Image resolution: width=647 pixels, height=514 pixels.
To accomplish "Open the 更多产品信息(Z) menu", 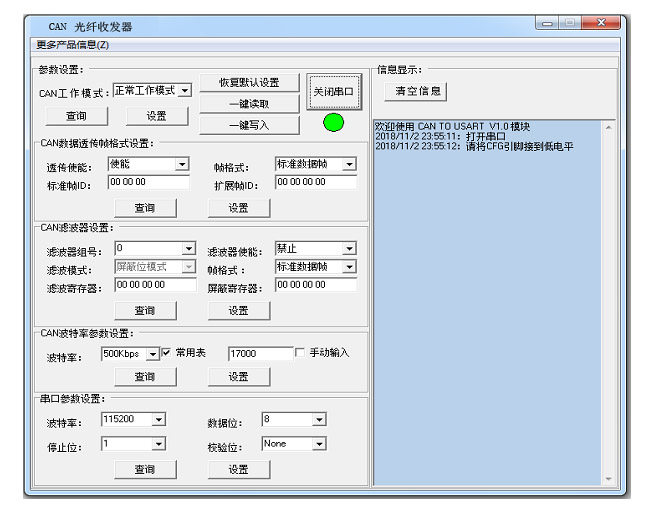I will click(x=73, y=45).
